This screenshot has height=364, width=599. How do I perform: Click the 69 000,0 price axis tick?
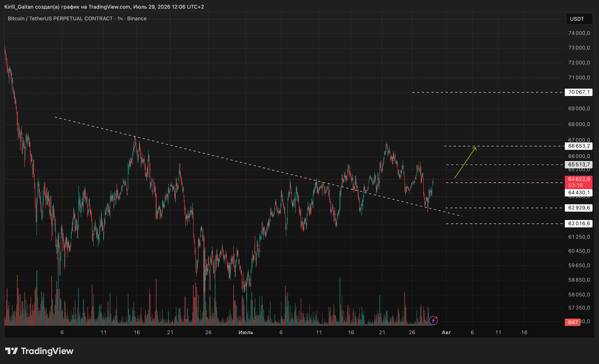pyautogui.click(x=579, y=108)
